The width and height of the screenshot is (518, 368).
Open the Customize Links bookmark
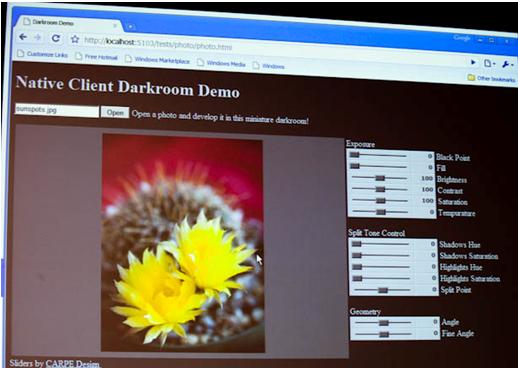43,54
